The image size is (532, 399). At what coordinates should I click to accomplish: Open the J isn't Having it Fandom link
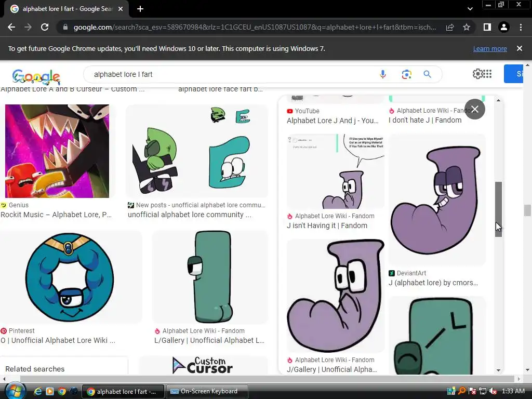coord(327,225)
